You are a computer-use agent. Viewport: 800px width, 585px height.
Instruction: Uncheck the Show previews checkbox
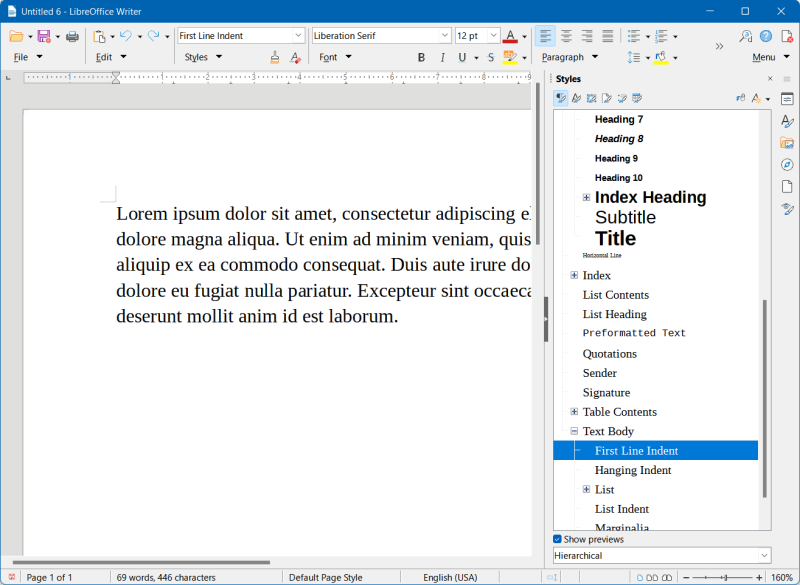tap(557, 539)
